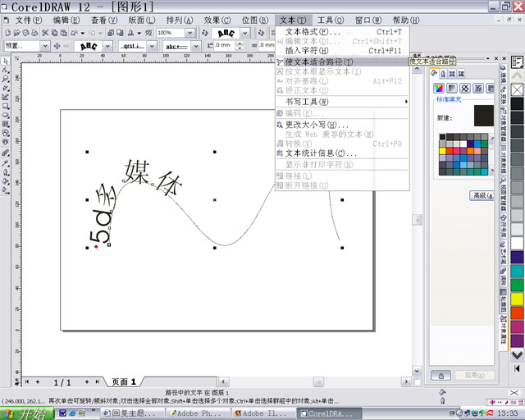
Task: Select the Rectangle tool in toolbox
Action: pyautogui.click(x=6, y=106)
